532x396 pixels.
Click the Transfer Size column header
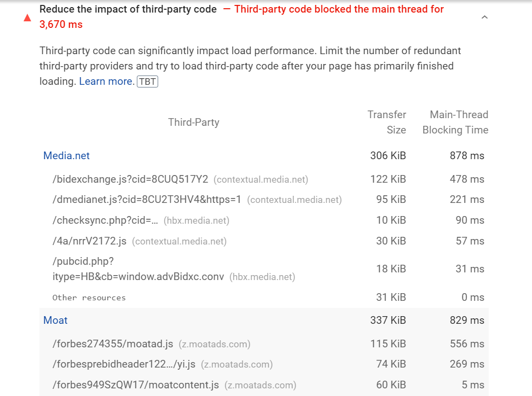(x=387, y=123)
